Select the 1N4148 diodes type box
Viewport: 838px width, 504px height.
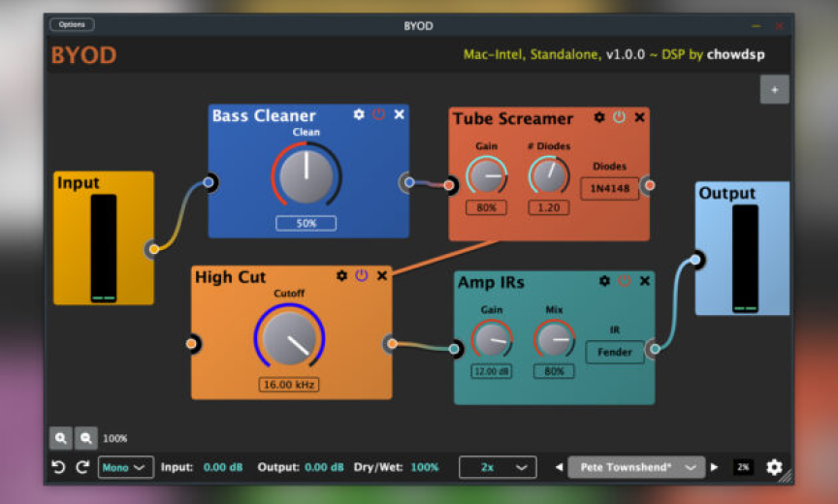[610, 189]
